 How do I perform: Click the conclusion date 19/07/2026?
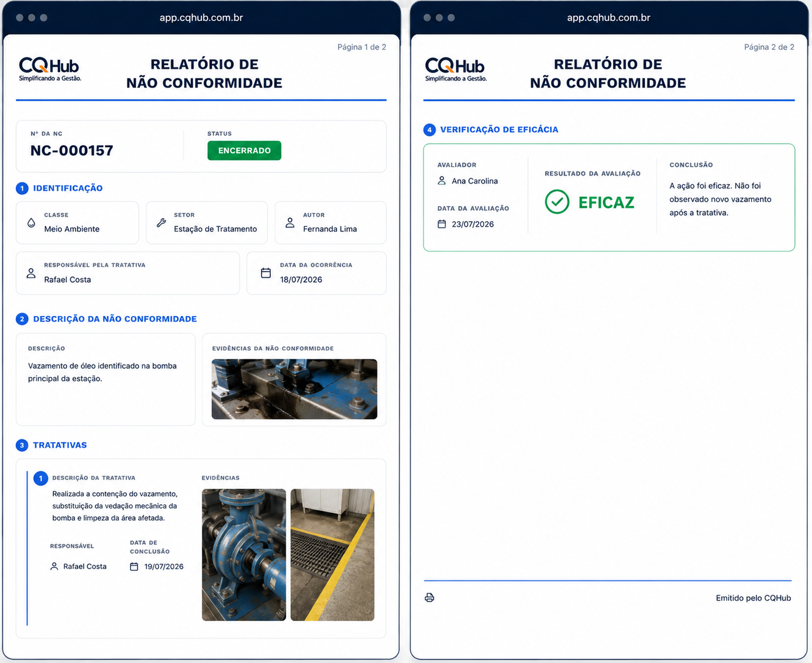(x=164, y=566)
